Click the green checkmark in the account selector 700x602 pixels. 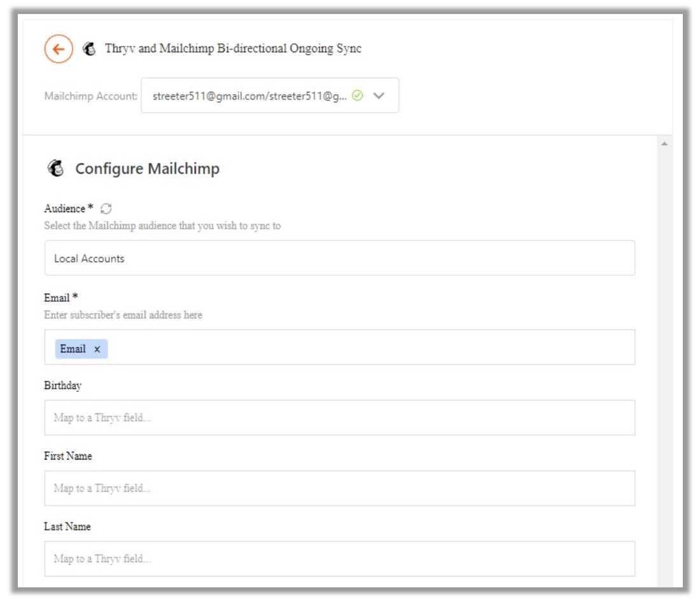coord(358,95)
